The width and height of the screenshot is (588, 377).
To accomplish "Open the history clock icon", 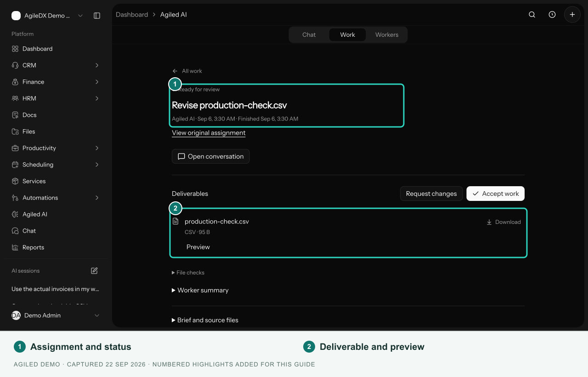I will click(552, 15).
